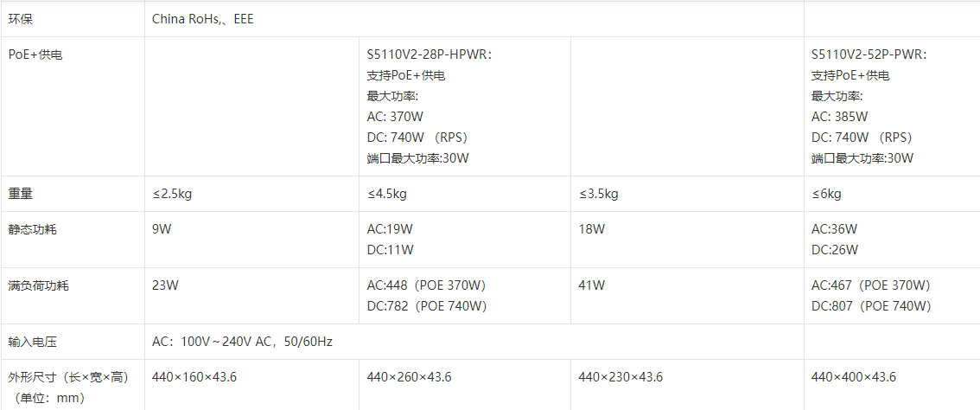Click the 环保 row label

(x=22, y=19)
